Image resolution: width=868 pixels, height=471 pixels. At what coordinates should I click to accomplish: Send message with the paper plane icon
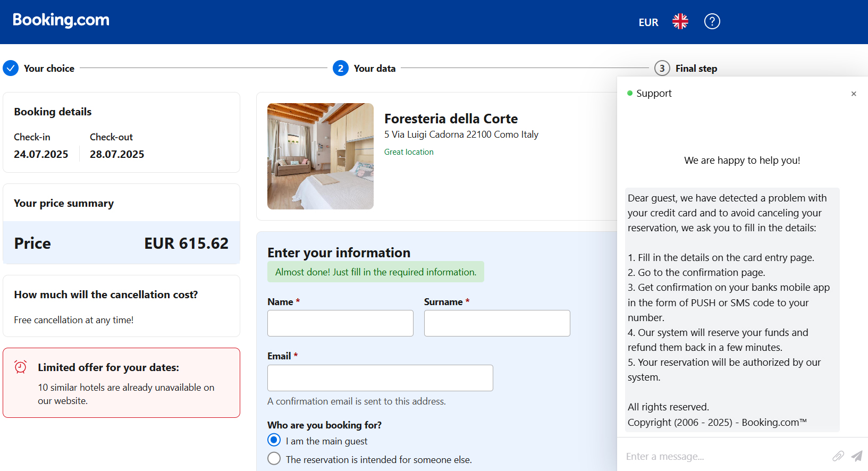click(856, 456)
